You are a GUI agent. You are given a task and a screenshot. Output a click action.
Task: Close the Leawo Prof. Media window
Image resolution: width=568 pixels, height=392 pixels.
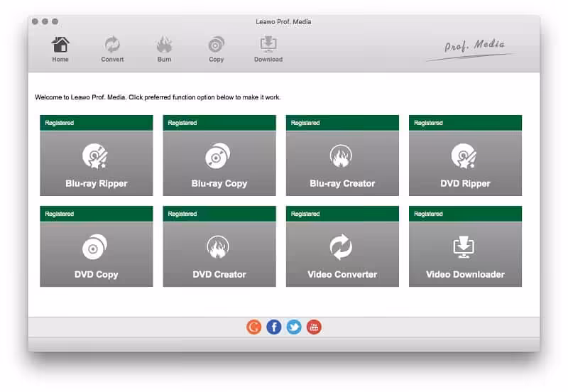pos(35,21)
